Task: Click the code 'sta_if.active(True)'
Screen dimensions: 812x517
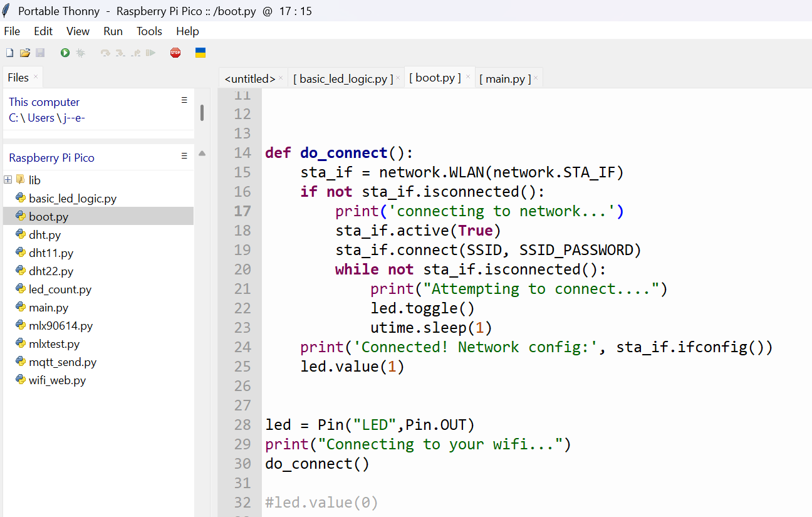Action: click(418, 231)
